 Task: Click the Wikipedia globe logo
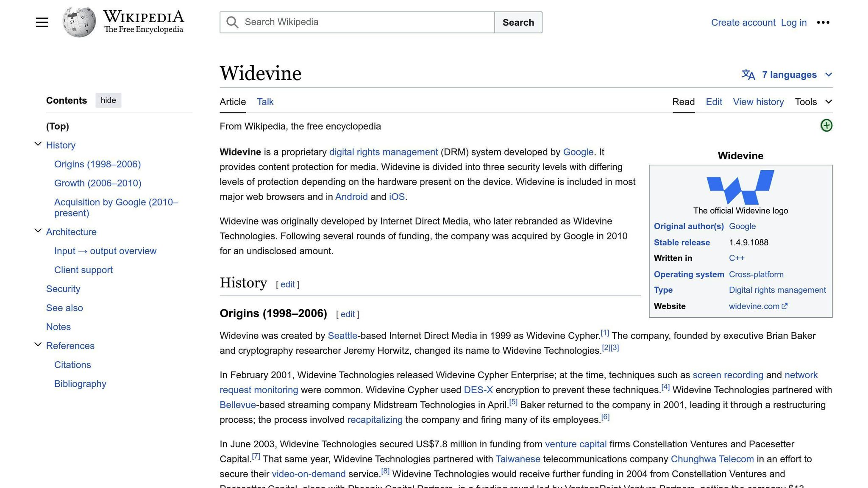pos(79,22)
